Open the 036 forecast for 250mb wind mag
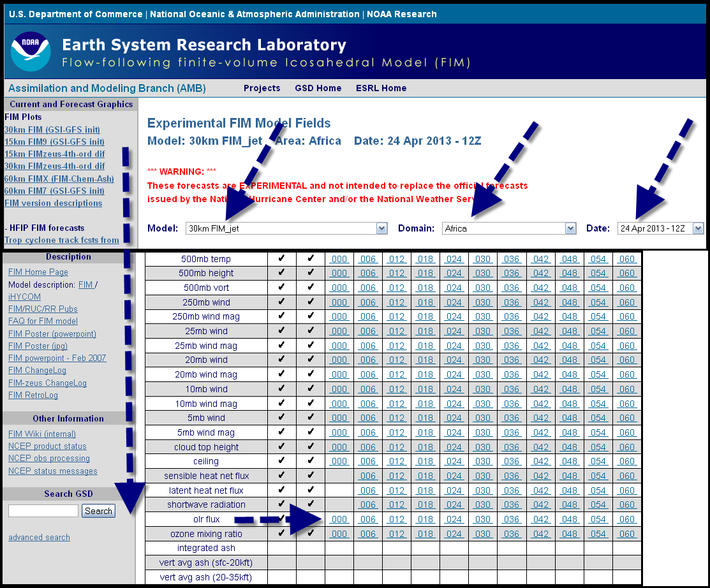This screenshot has height=588, width=710. click(x=512, y=317)
